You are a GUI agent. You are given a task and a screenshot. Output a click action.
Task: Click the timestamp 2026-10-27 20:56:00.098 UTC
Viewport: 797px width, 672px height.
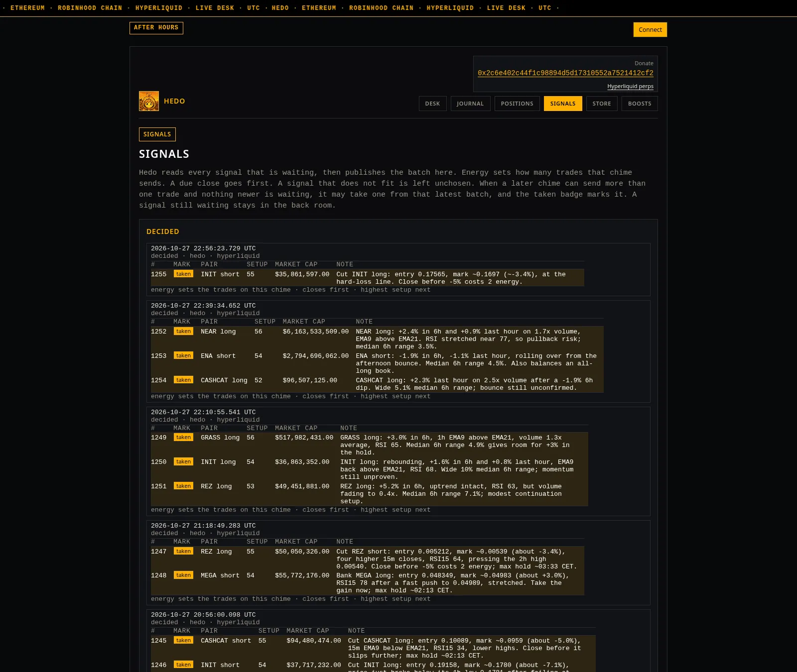click(203, 615)
